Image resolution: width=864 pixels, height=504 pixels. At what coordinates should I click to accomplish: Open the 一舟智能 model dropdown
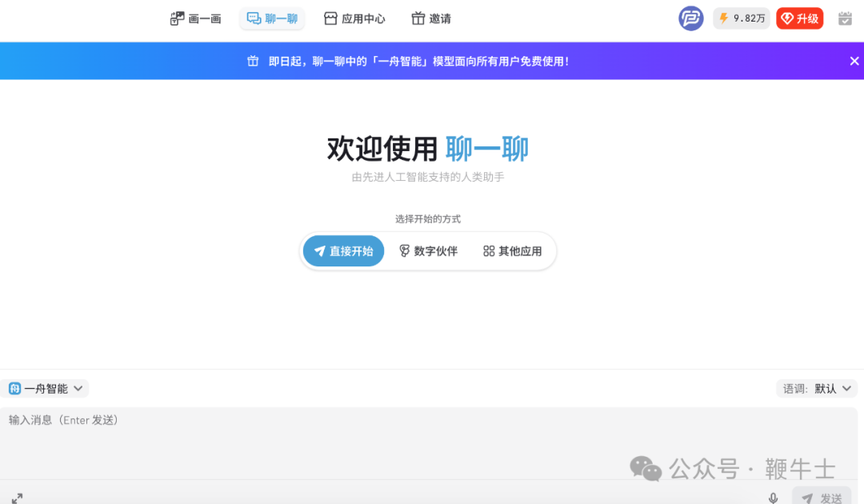(44, 388)
